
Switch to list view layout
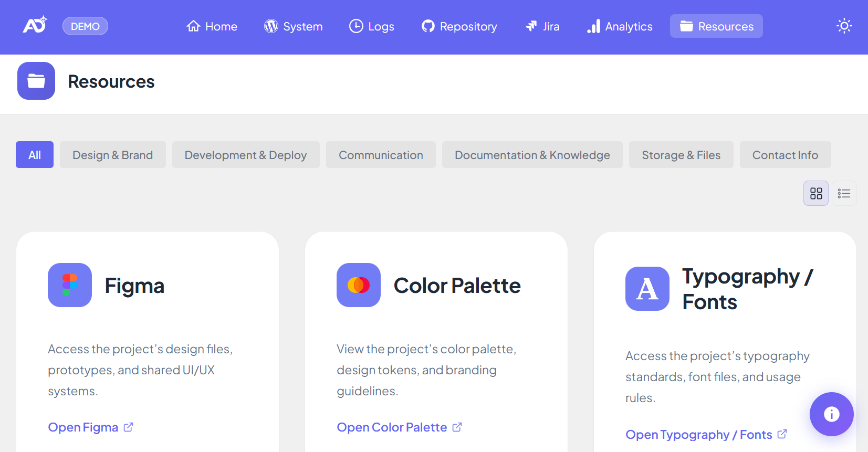(x=844, y=194)
